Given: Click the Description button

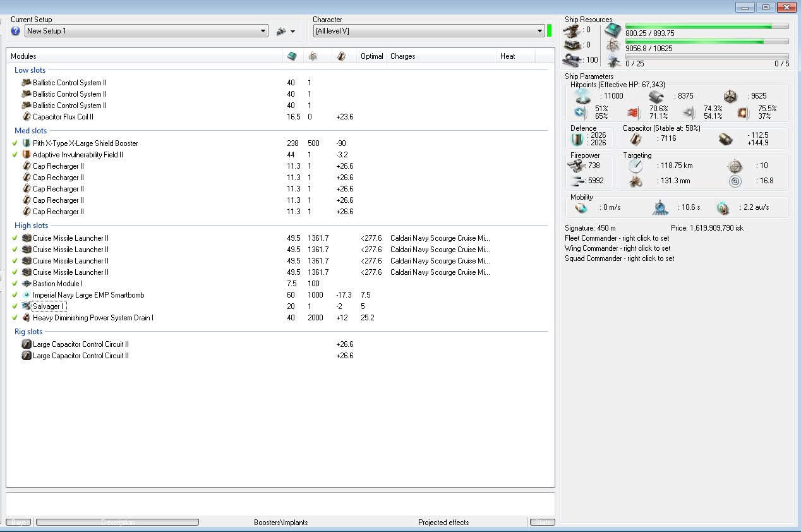Looking at the screenshot, I should 117,523.
